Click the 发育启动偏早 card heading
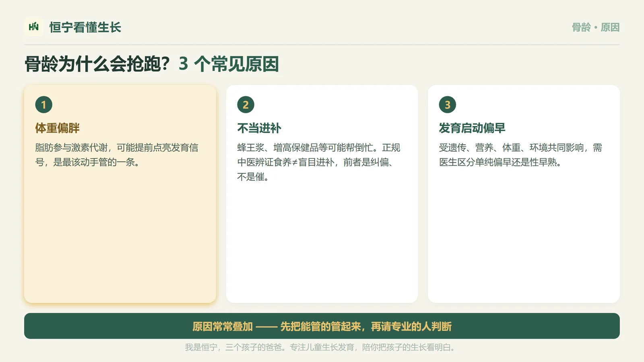 point(472,128)
